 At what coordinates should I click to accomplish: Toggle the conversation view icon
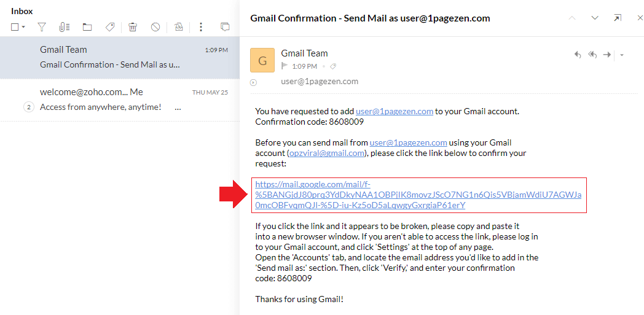[x=225, y=27]
